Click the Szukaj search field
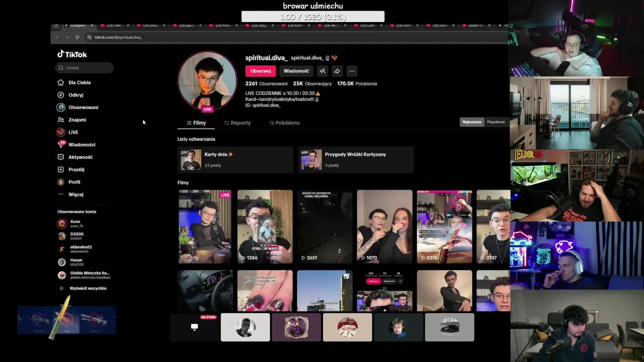 pos(85,68)
